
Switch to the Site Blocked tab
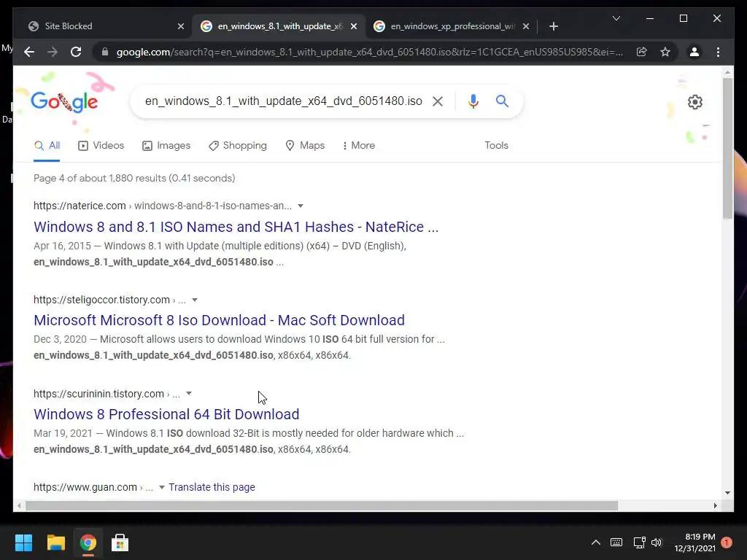click(102, 26)
